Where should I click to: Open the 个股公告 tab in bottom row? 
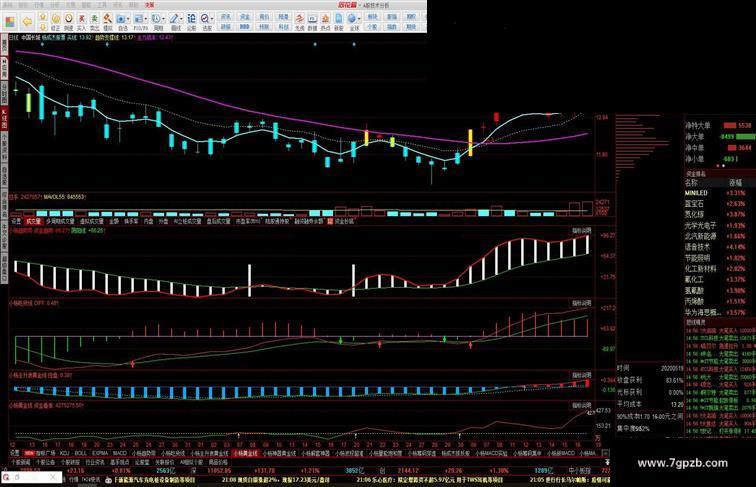coord(46,461)
